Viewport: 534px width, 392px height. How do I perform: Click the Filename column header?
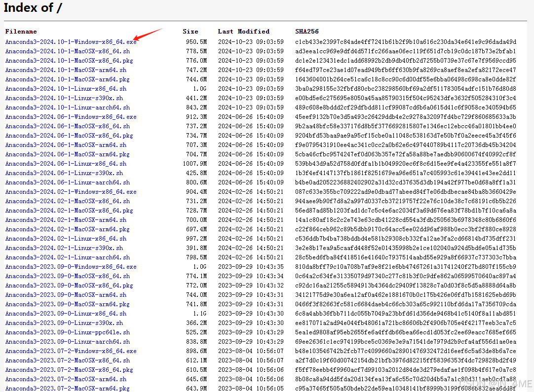pyautogui.click(x=21, y=31)
